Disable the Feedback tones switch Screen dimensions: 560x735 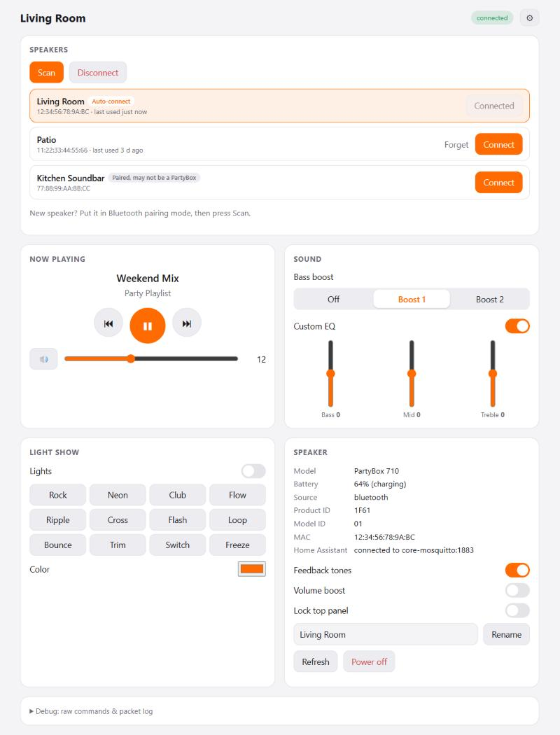[x=517, y=570]
